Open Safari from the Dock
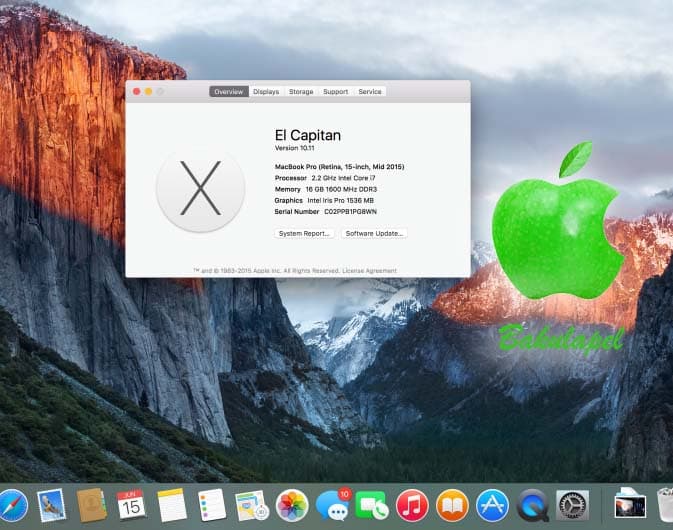 pyautogui.click(x=13, y=506)
